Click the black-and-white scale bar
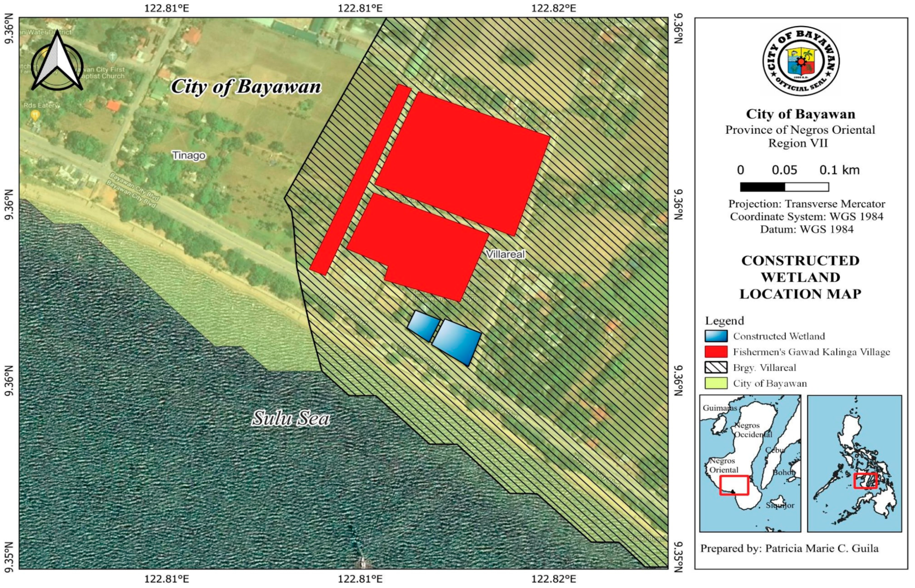915x588 pixels. 784,187
